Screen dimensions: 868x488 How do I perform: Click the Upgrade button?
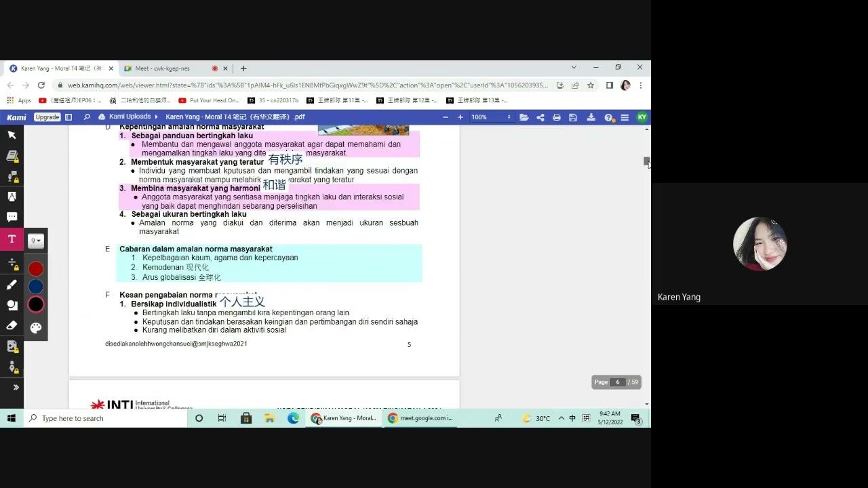(x=47, y=117)
